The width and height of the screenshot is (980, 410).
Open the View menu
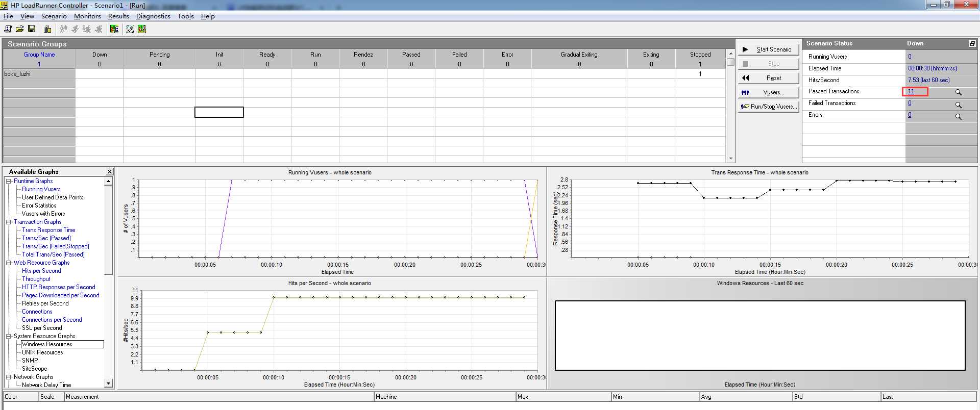[27, 16]
